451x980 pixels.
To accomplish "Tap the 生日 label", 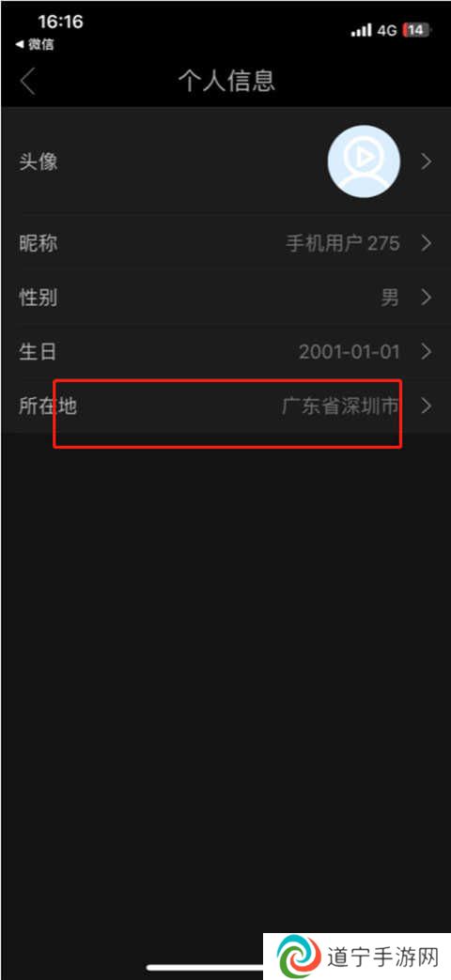I will click(39, 352).
